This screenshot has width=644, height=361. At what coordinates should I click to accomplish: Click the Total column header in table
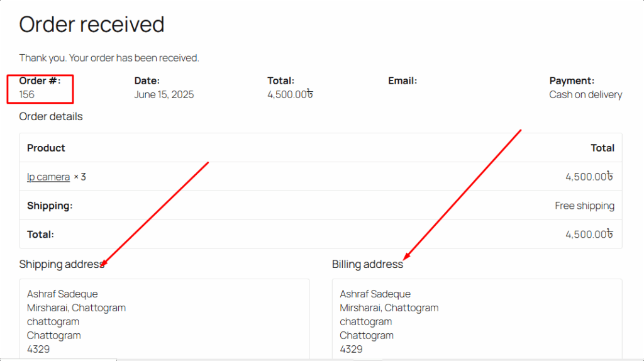coord(602,148)
